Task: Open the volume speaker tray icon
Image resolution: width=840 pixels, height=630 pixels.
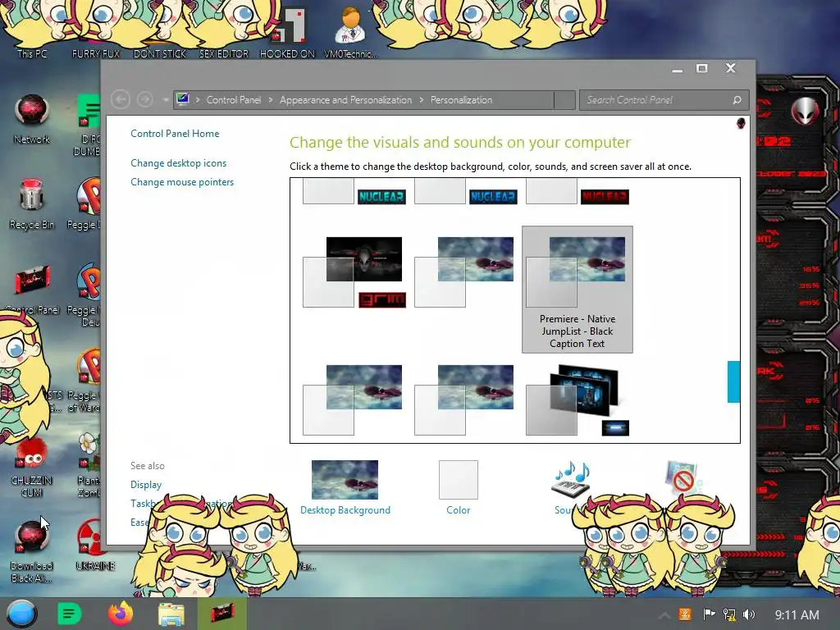Action: tap(749, 614)
